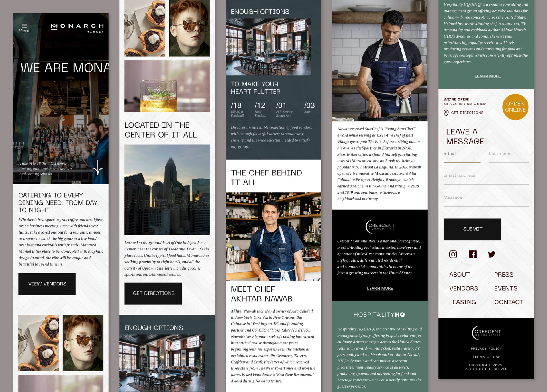Click the THE CHEF BEHIND IT ALL heading
This screenshot has width=547, height=392.
pos(266,178)
